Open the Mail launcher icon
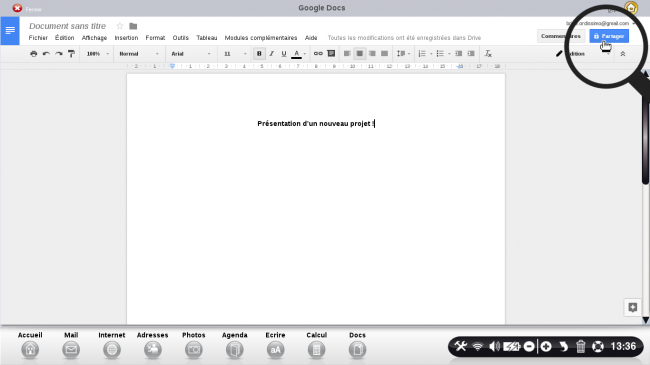The height and width of the screenshot is (365, 650). coord(71,350)
